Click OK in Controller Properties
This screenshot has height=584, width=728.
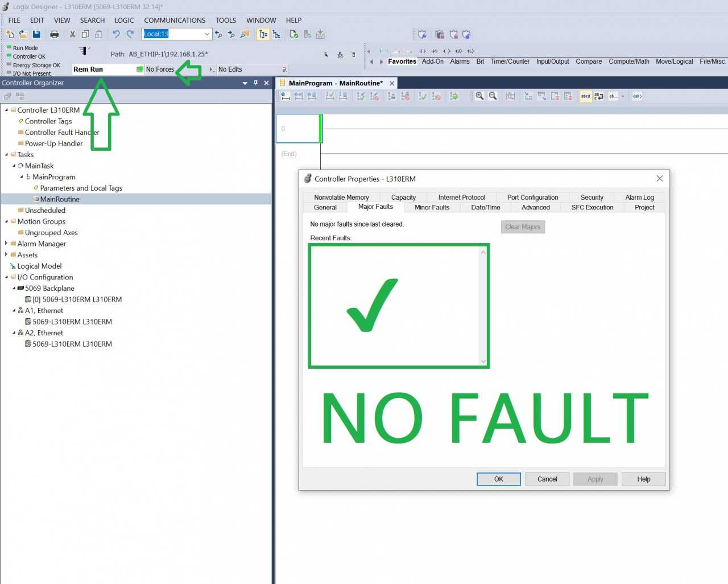[499, 479]
